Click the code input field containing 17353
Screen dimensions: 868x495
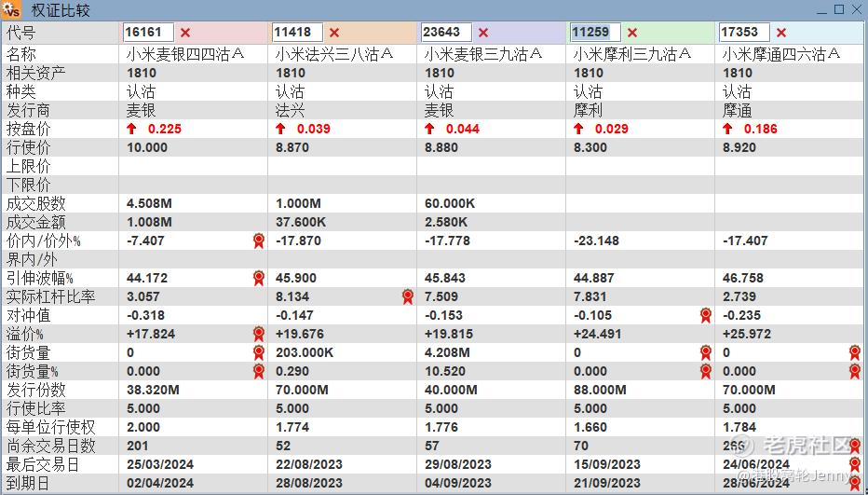(x=744, y=32)
